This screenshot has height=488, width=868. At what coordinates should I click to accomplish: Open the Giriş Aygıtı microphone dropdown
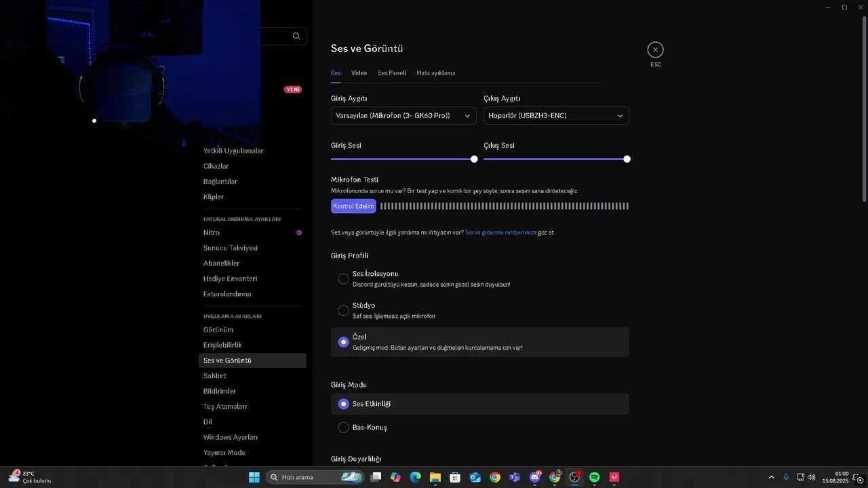tap(403, 116)
